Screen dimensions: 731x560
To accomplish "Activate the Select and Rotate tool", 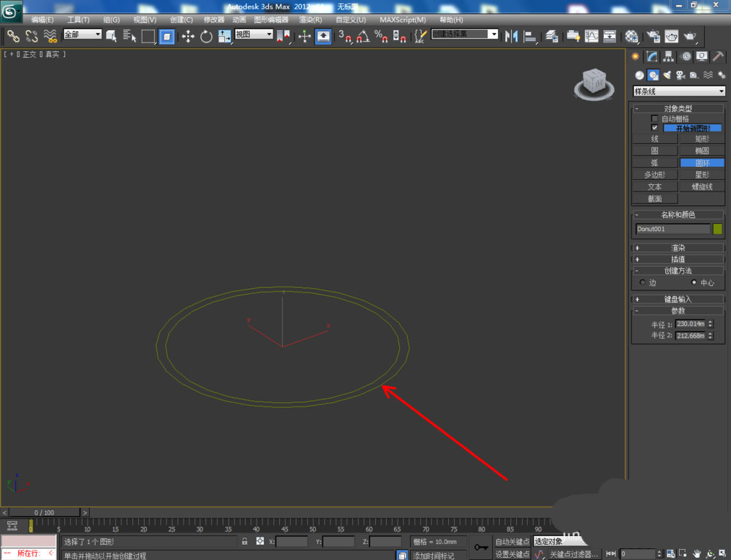I will click(x=206, y=36).
